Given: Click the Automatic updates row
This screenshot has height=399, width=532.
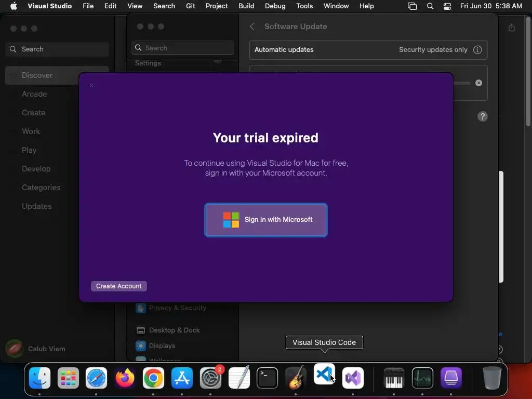Looking at the screenshot, I should click(368, 49).
